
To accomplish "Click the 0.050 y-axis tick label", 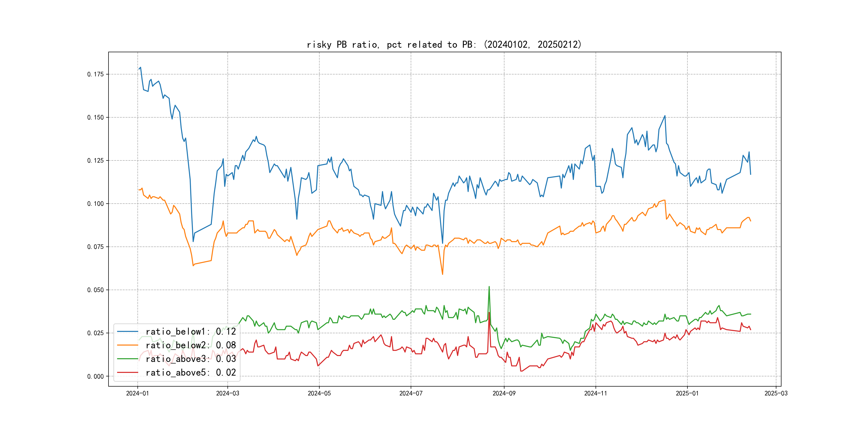I will (95, 290).
